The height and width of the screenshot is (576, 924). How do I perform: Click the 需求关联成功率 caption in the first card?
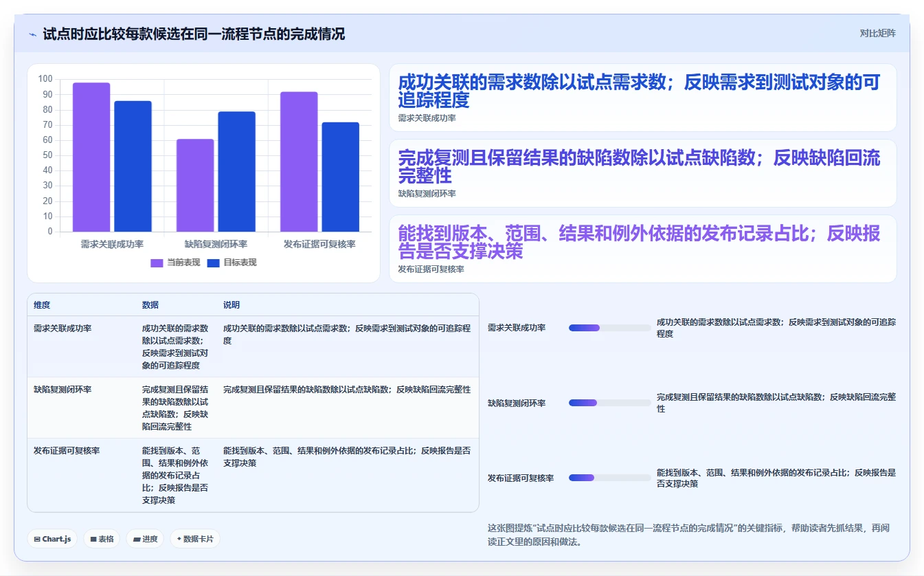(x=427, y=118)
